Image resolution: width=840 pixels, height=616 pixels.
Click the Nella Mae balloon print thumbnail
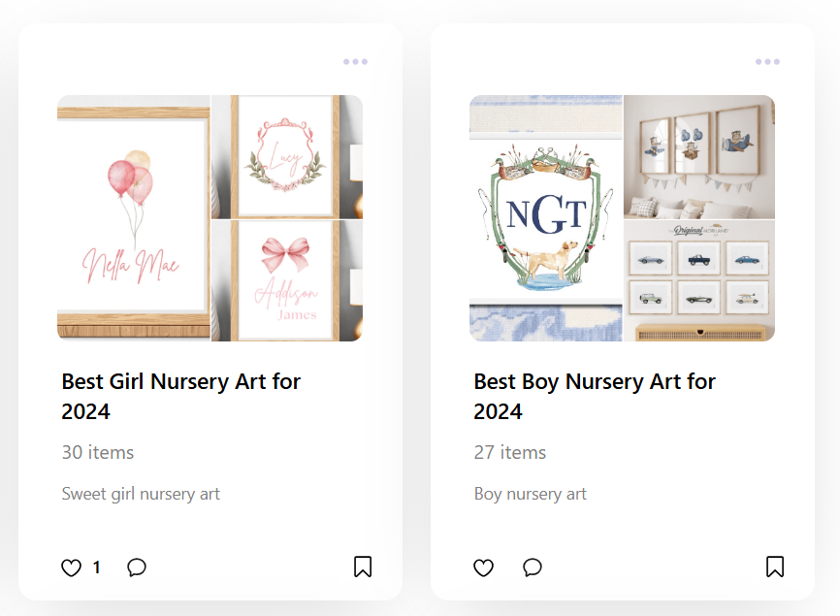[x=134, y=218]
